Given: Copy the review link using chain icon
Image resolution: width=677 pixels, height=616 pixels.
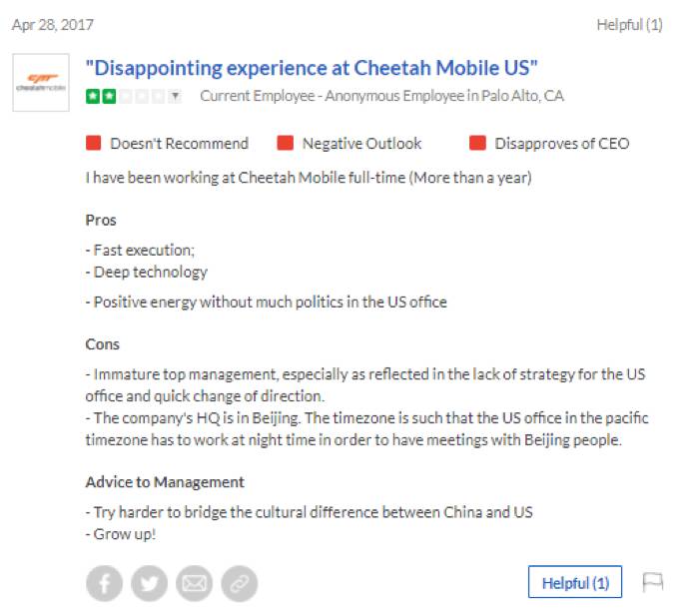Looking at the screenshot, I should point(240,583).
